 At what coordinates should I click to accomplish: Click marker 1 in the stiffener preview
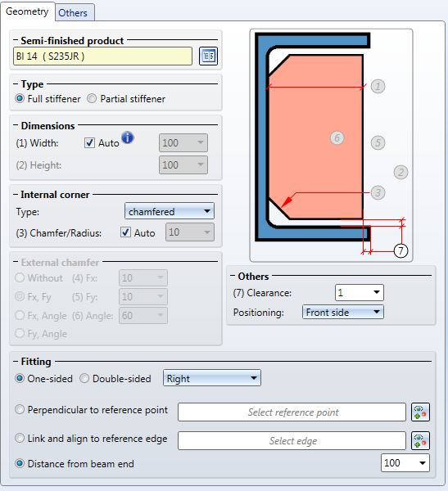378,86
